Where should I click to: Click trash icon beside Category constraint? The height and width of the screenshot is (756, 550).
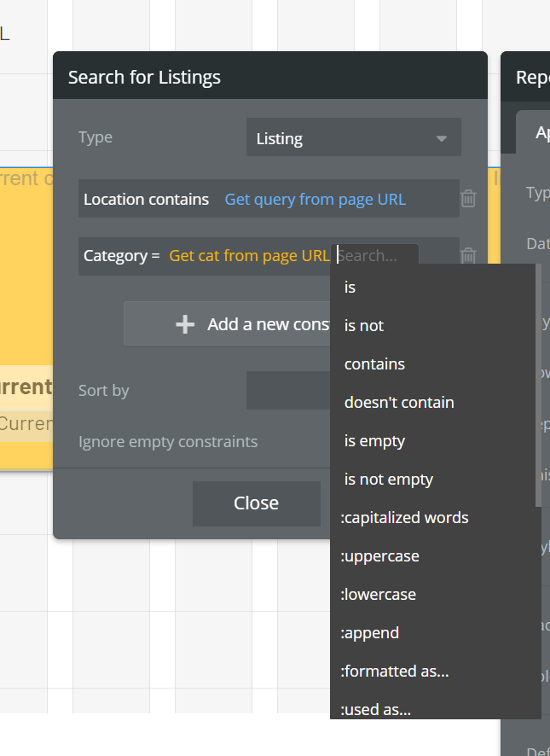coord(468,255)
